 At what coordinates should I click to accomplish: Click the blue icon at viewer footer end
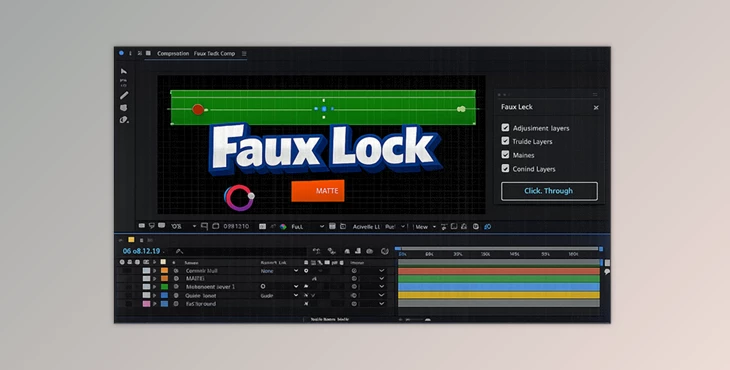pyautogui.click(x=487, y=227)
